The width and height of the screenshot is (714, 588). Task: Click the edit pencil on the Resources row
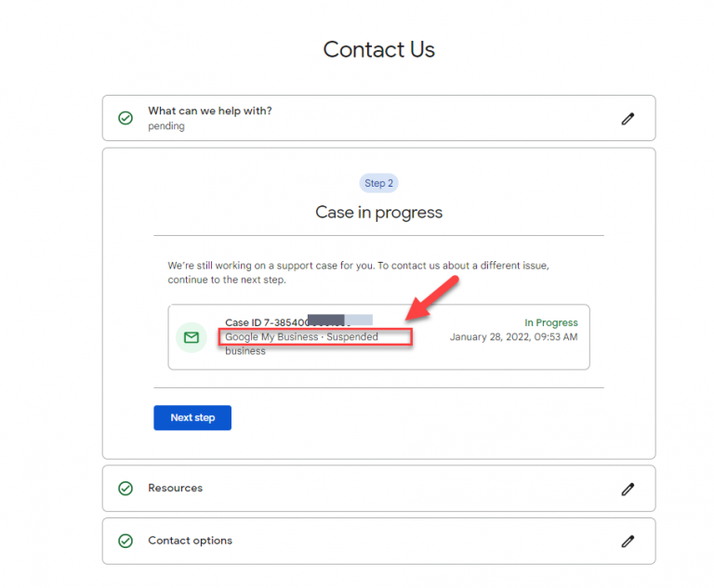pyautogui.click(x=628, y=489)
